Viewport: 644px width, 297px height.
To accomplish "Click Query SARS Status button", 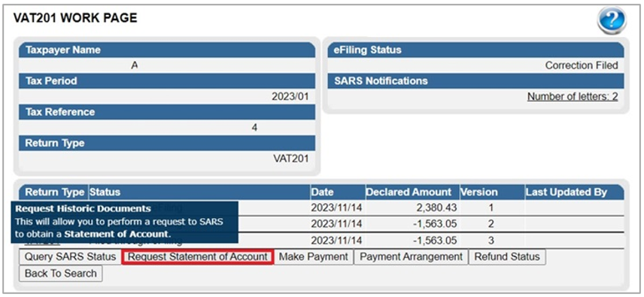I will click(70, 257).
